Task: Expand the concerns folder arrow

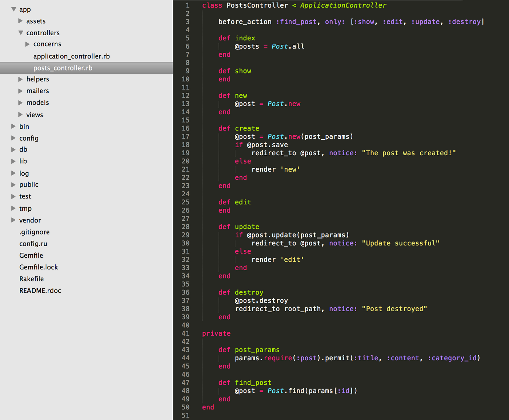Action: 28,44
